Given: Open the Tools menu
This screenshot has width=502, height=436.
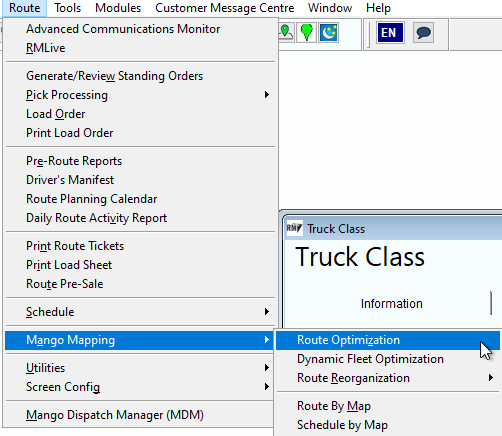Looking at the screenshot, I should [68, 8].
